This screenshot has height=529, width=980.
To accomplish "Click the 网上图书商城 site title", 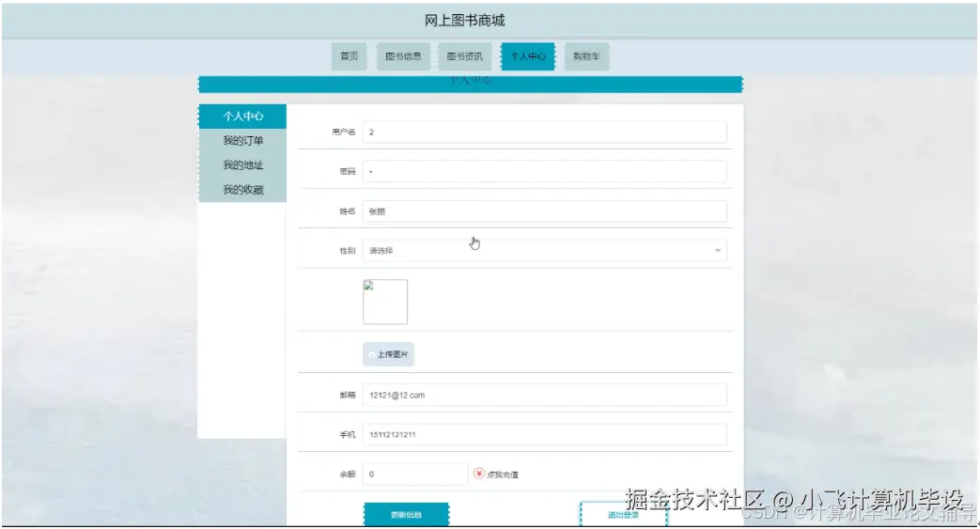I will tap(464, 21).
